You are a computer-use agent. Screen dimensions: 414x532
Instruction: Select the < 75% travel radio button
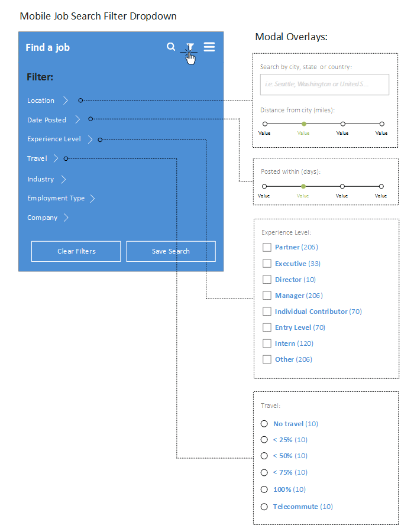click(x=264, y=472)
